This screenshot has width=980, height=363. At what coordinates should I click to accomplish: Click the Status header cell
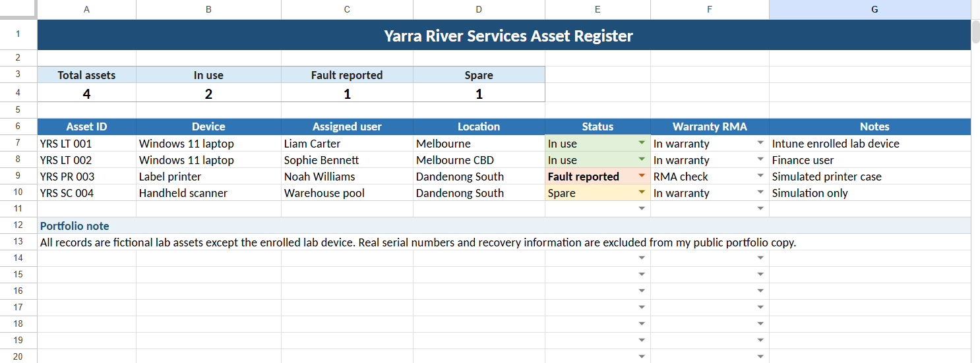[598, 126]
